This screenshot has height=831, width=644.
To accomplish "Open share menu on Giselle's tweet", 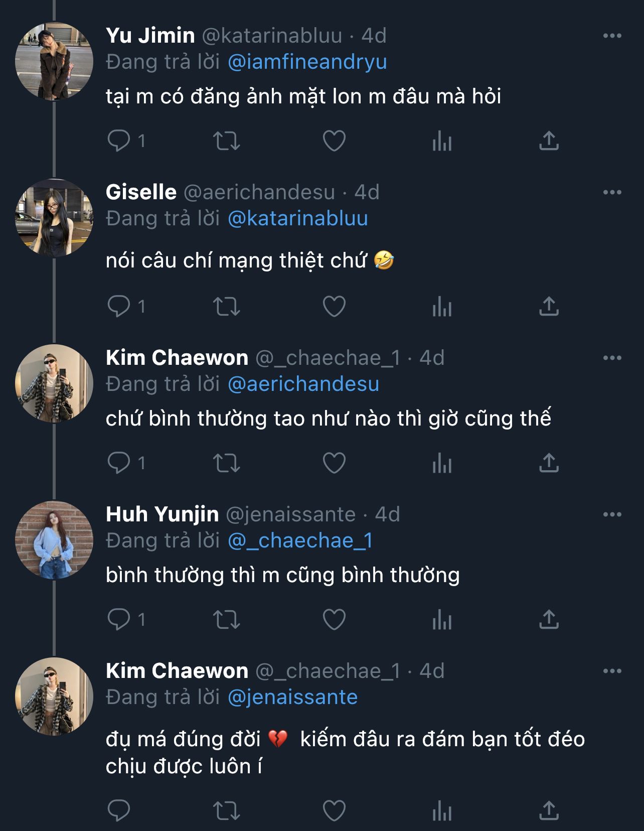I will click(549, 307).
